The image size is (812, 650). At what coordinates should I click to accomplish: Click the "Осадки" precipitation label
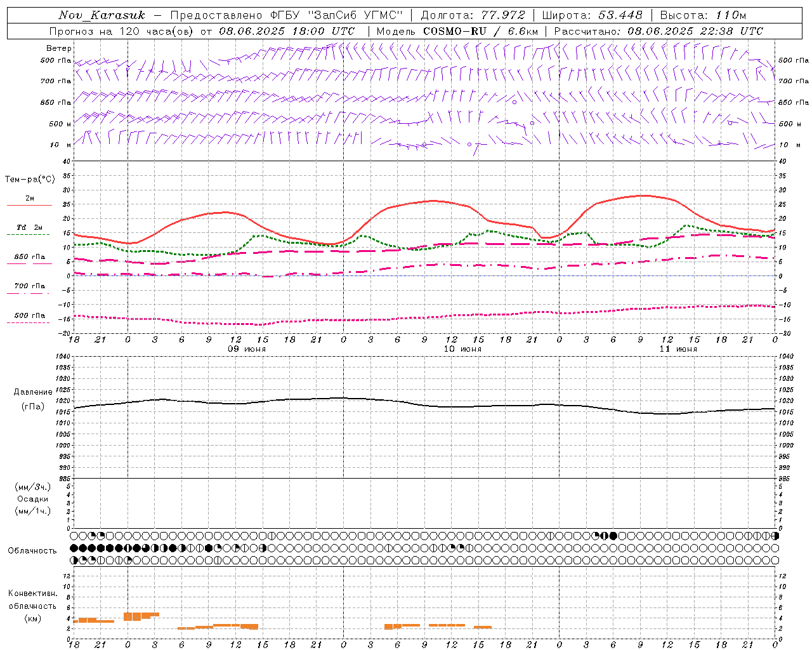tap(33, 499)
